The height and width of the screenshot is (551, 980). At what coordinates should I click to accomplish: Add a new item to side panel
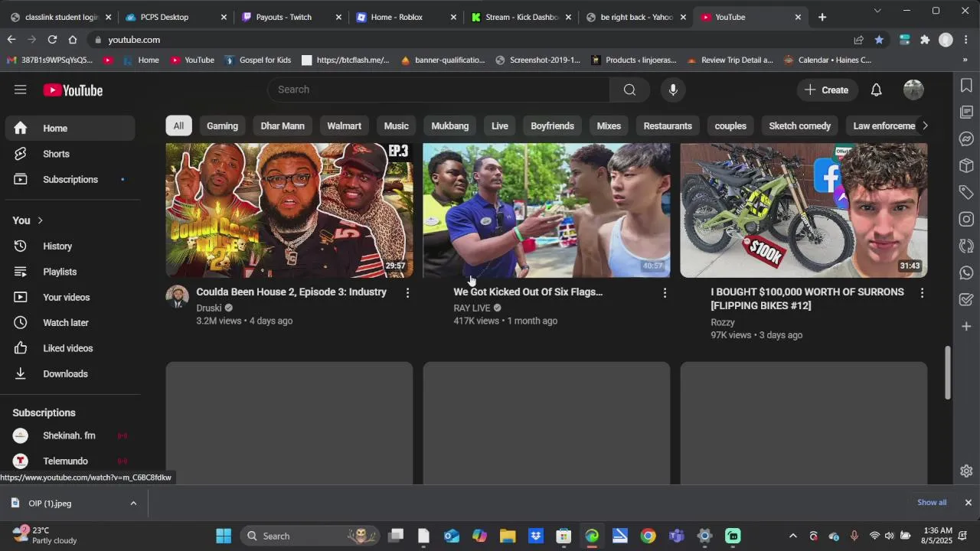click(966, 326)
